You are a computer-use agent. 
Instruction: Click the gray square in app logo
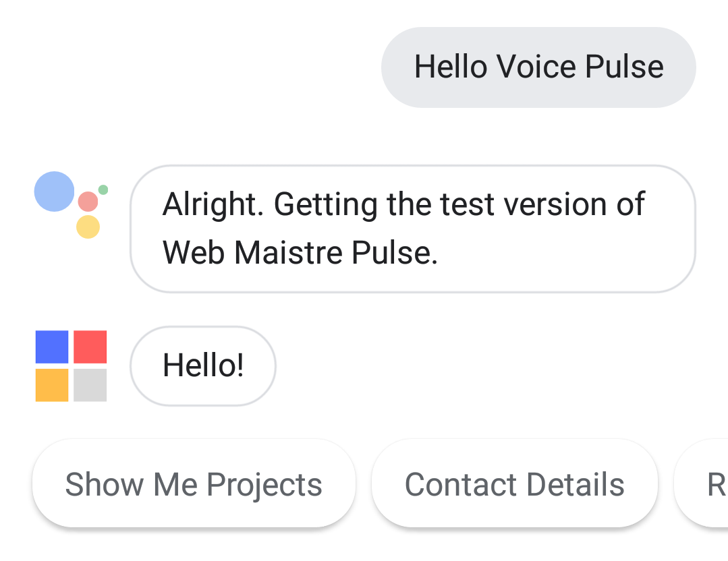pyautogui.click(x=90, y=384)
